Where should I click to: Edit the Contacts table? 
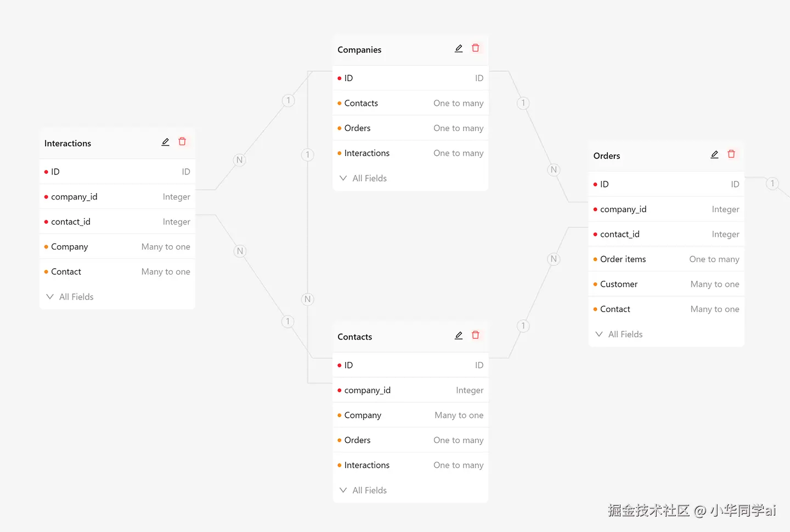click(459, 336)
